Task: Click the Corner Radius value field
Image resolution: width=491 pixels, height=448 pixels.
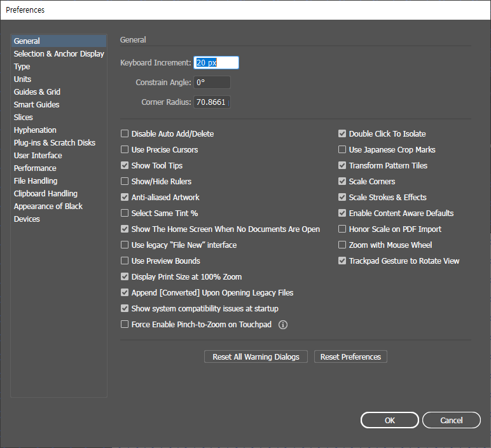Action: click(x=212, y=102)
